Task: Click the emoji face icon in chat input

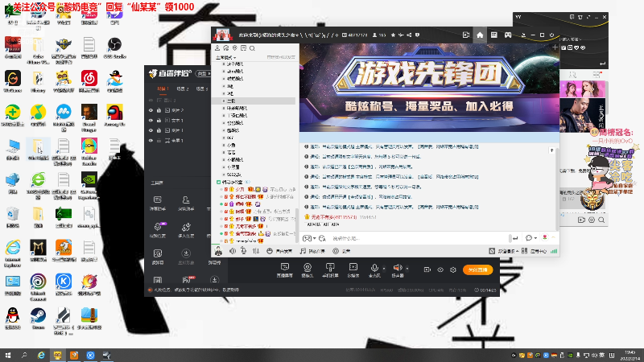Action: (322, 238)
